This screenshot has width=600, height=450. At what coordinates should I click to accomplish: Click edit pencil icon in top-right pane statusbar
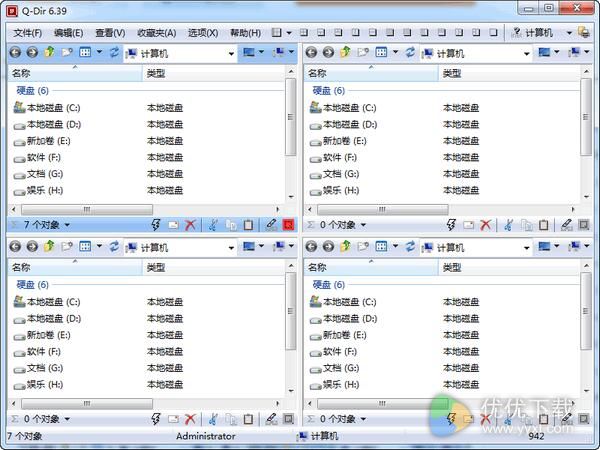click(566, 225)
